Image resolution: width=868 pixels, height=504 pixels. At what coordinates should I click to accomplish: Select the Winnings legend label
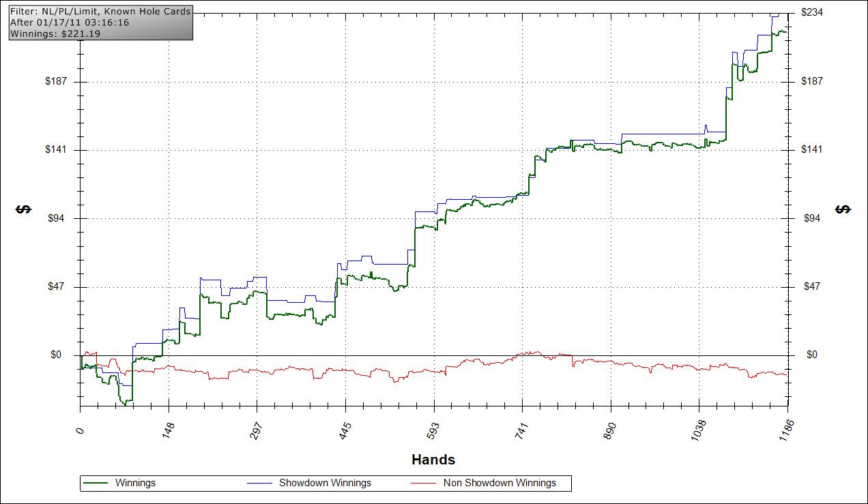[x=135, y=483]
